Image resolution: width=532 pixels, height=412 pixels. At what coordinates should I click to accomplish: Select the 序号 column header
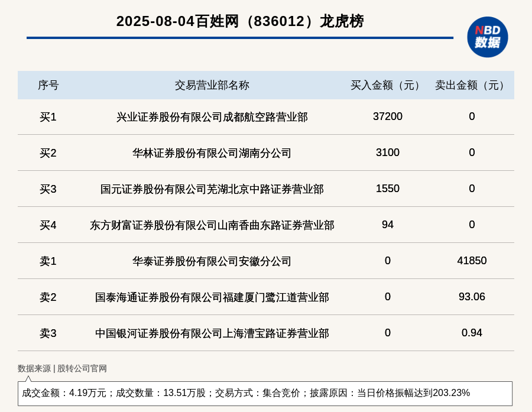(x=48, y=85)
